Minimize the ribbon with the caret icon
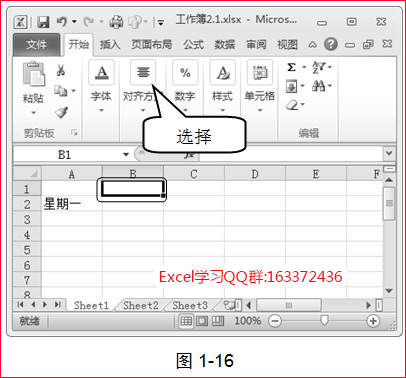406x378 pixels. 312,45
